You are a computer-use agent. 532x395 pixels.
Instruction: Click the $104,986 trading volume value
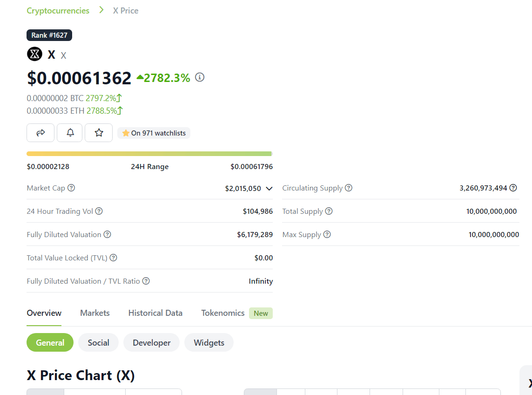[257, 211]
